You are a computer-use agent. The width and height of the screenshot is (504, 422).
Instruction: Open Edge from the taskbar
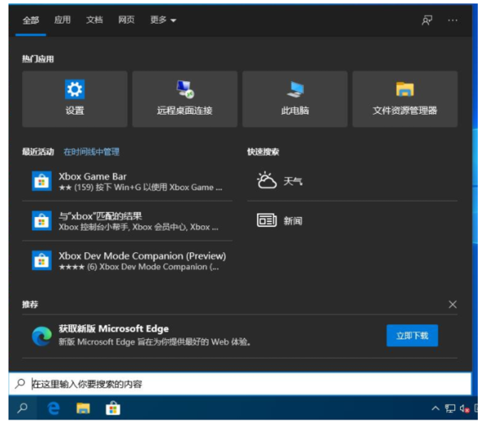click(x=54, y=408)
